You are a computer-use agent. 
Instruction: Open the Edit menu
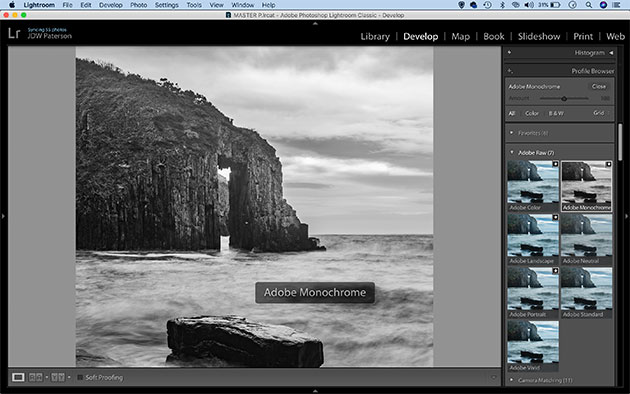[86, 5]
